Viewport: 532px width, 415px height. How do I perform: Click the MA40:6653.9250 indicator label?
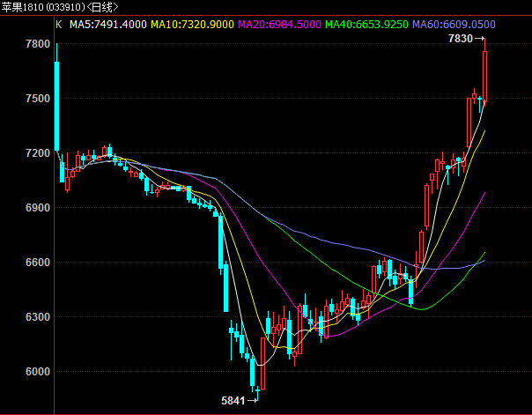pyautogui.click(x=366, y=25)
